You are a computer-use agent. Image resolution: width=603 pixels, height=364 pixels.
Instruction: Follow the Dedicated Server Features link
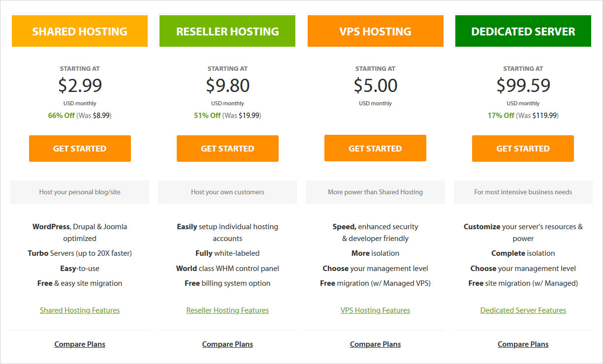coord(523,310)
